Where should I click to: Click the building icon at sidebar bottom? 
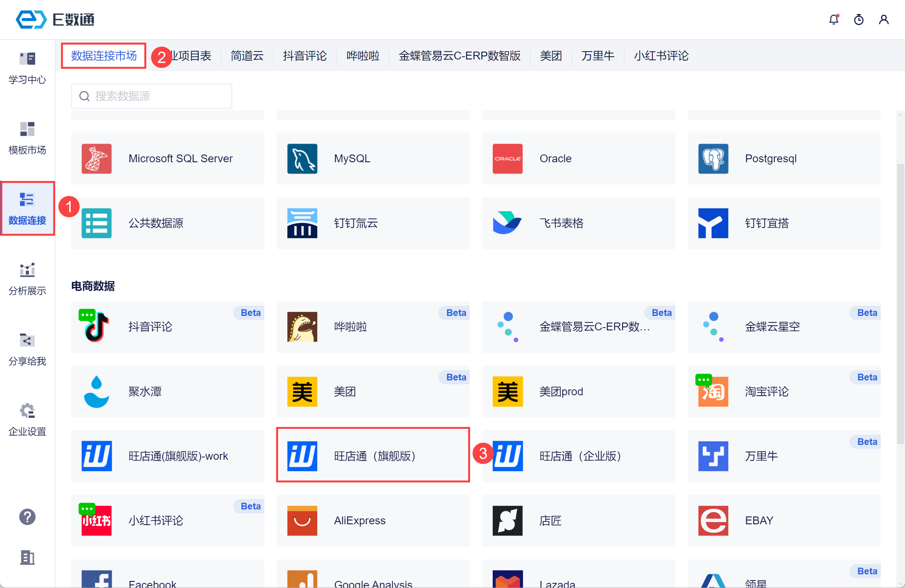point(27,557)
